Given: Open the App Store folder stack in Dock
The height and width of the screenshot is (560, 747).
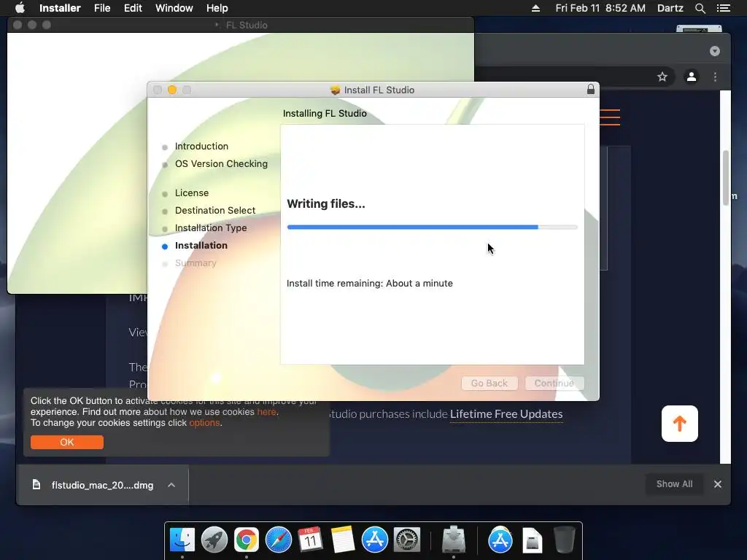Looking at the screenshot, I should 500,540.
